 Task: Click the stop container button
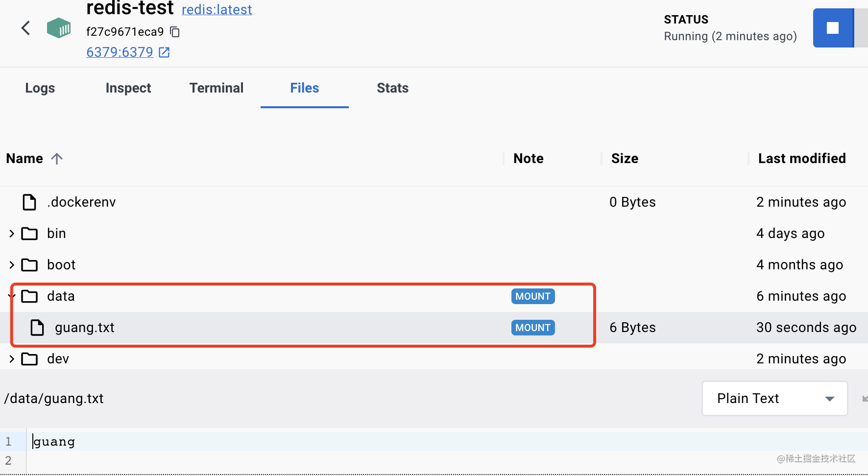[833, 28]
